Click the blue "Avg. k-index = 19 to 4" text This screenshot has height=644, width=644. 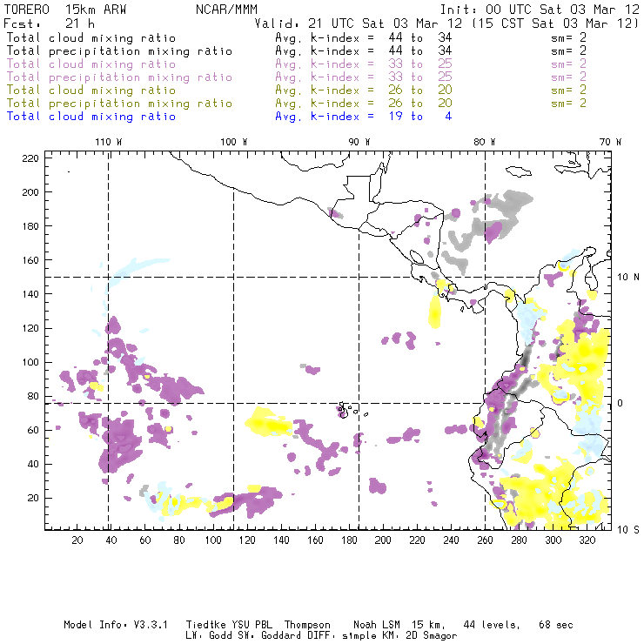click(364, 117)
